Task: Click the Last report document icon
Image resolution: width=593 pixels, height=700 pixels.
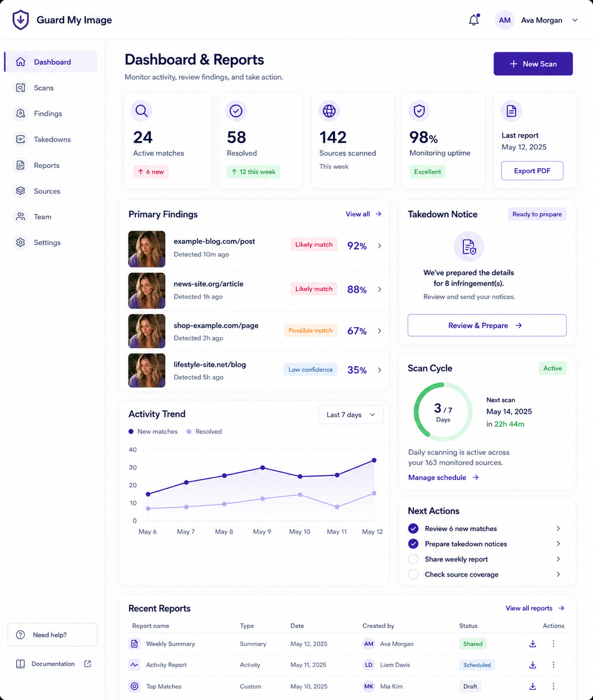Action: pos(511,110)
